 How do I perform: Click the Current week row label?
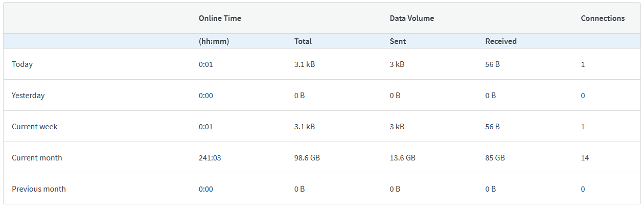pos(35,127)
